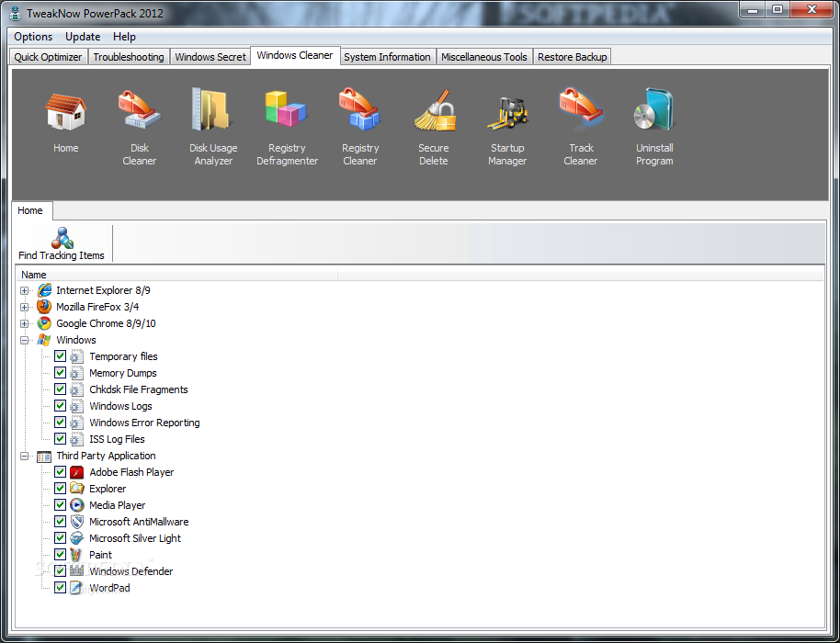Uncheck the Temporary files checkbox
This screenshot has width=840, height=643.
click(60, 356)
